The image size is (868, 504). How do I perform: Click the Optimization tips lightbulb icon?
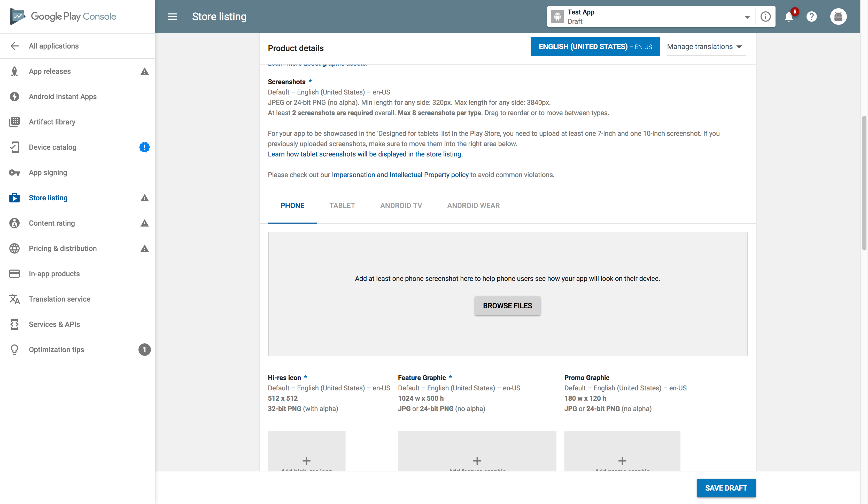click(x=14, y=349)
